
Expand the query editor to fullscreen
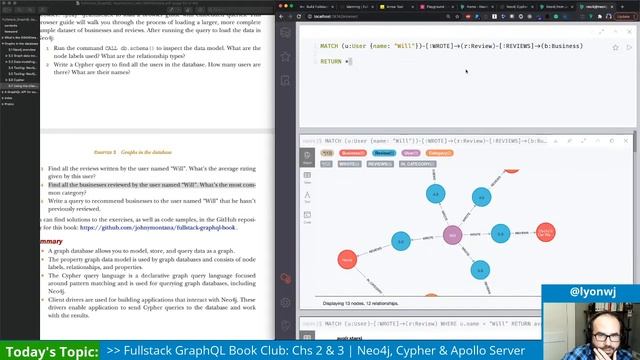[x=602, y=32]
